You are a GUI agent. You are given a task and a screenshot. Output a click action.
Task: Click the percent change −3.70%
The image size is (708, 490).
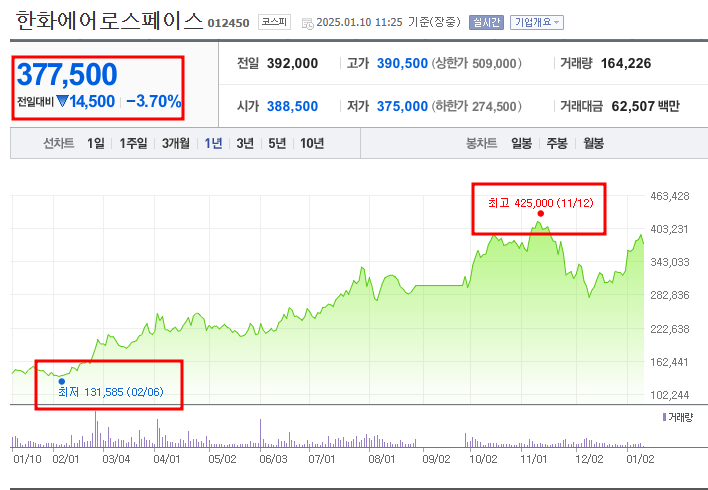pyautogui.click(x=154, y=102)
